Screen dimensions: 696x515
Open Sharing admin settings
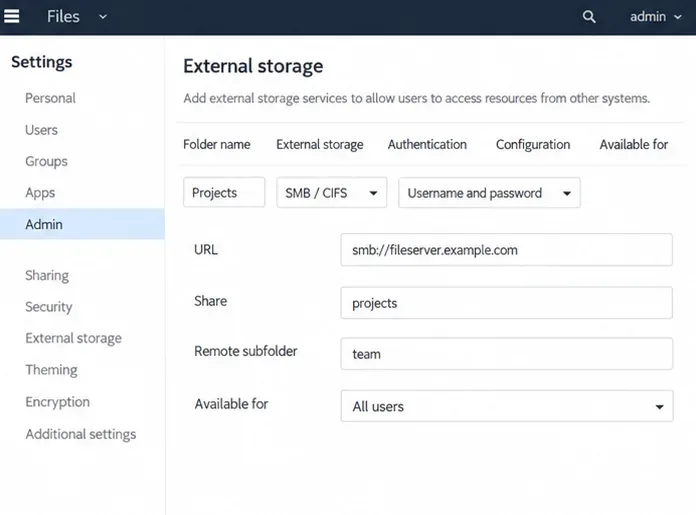[x=47, y=276]
